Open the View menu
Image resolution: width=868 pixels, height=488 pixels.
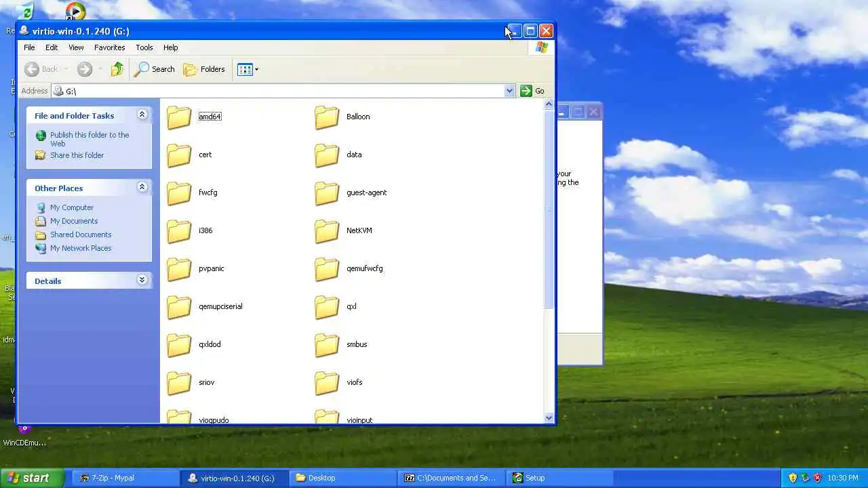click(76, 47)
